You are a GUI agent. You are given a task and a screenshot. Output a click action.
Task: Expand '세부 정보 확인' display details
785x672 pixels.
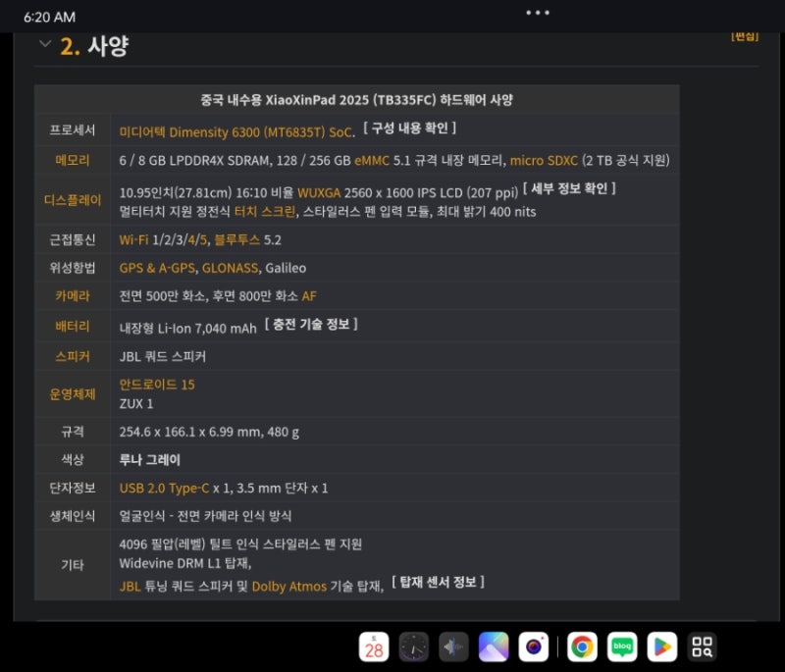(x=569, y=188)
